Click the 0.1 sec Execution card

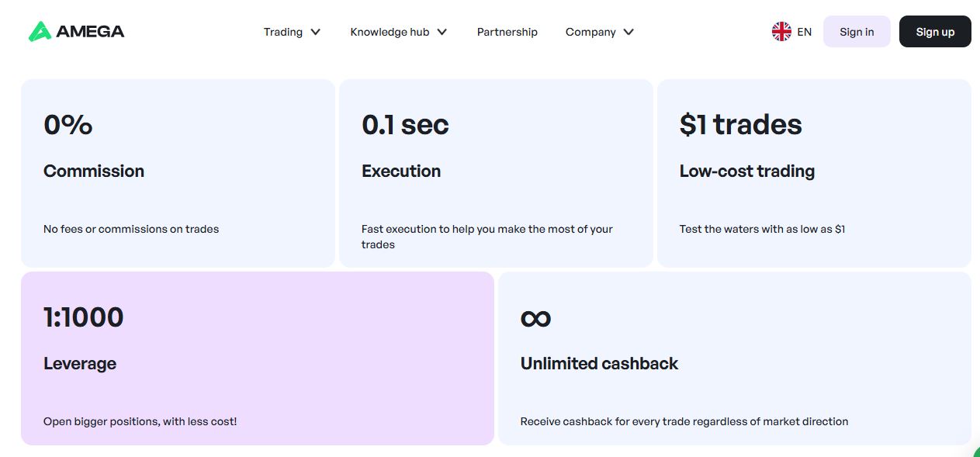(x=496, y=173)
